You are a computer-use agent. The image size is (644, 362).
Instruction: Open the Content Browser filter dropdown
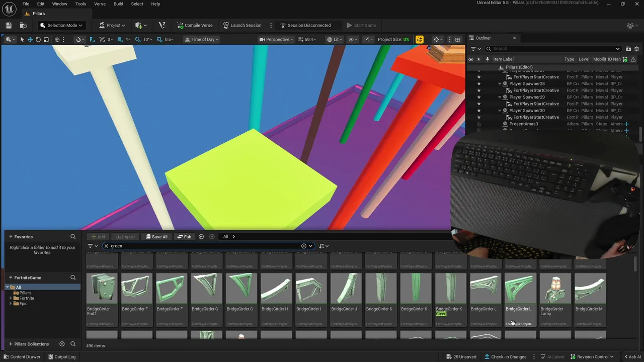tap(93, 246)
